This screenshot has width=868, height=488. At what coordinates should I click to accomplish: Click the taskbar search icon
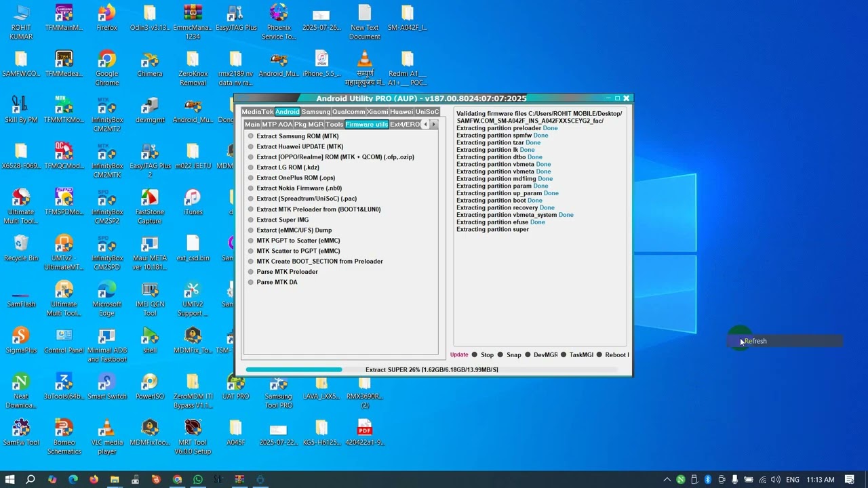[x=31, y=479]
